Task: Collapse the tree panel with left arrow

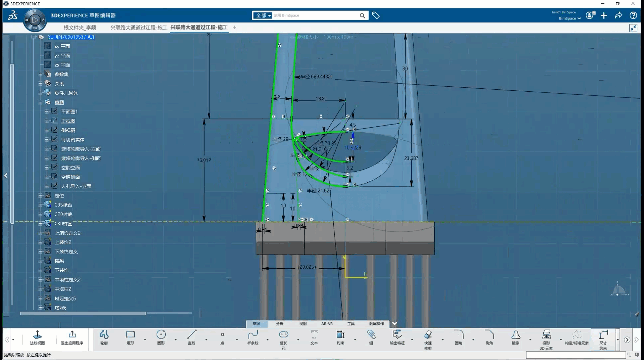Action: [6, 175]
